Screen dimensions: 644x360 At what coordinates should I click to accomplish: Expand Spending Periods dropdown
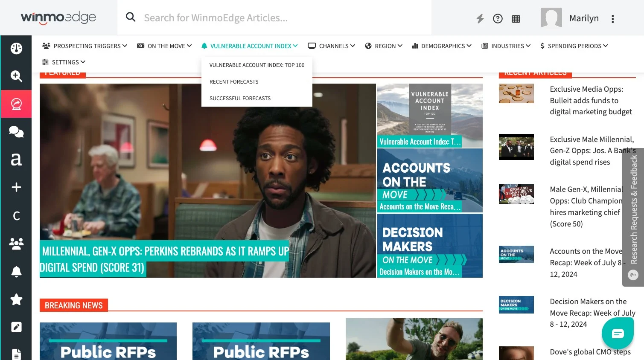574,46
